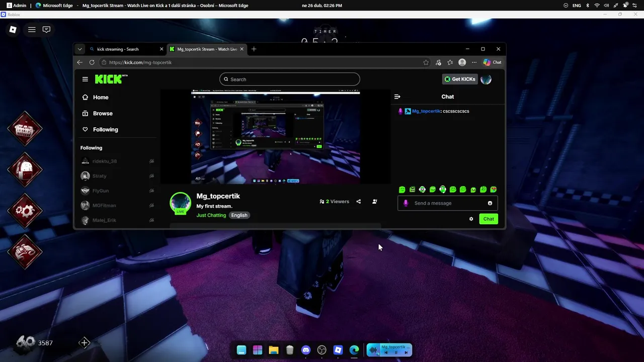Click the ENG language indicator
644x362 pixels.
[577, 6]
